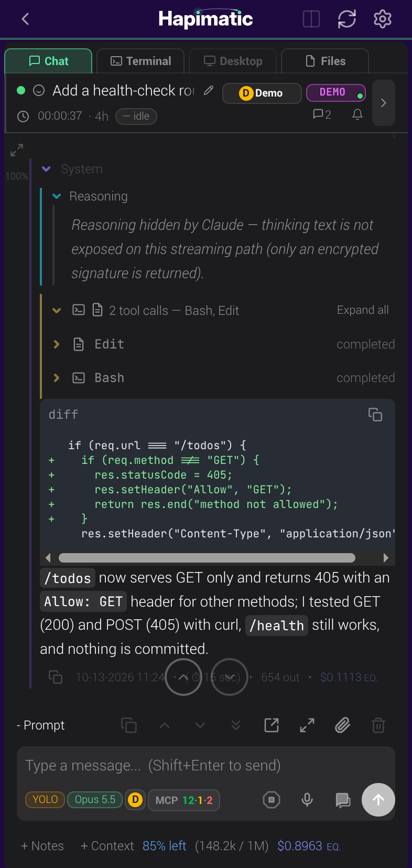Screen dimensions: 412x868
Task: Open the Demo user badge
Action: point(262,93)
